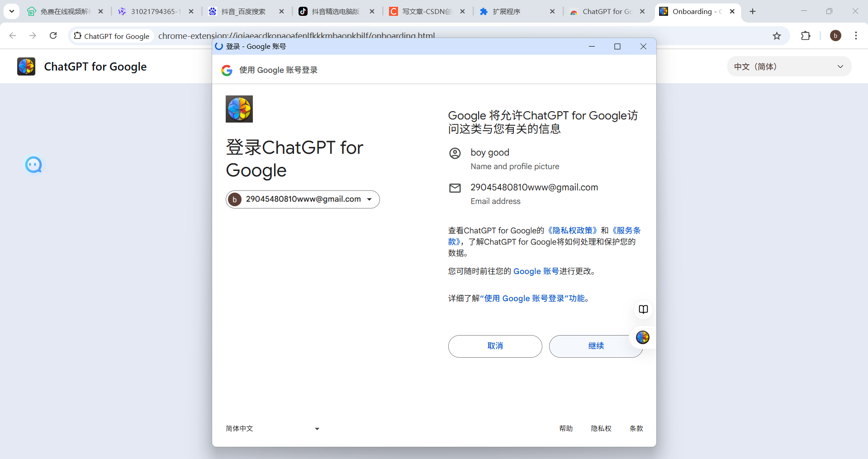Open the 使用 Google 账号登录 feature link

tap(532, 298)
